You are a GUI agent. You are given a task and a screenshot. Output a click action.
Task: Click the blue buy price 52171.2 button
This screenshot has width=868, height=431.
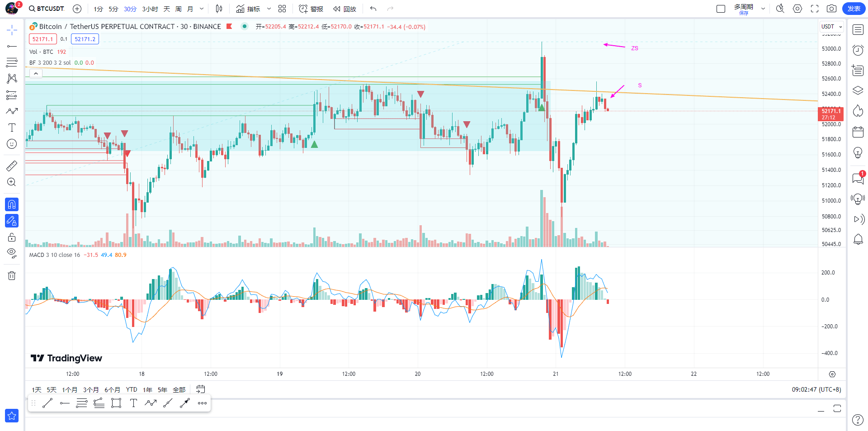tap(85, 39)
